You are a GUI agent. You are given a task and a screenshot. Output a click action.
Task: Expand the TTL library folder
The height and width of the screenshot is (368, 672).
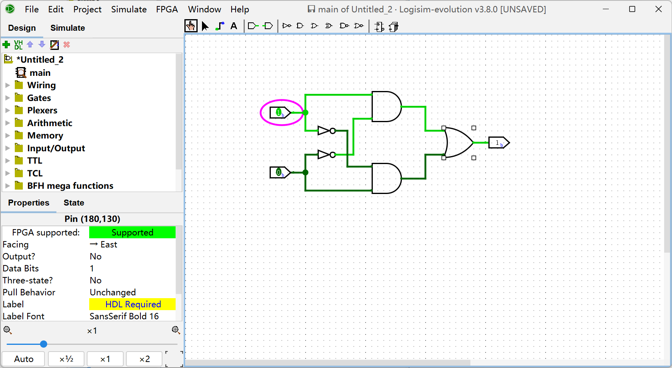tap(7, 161)
